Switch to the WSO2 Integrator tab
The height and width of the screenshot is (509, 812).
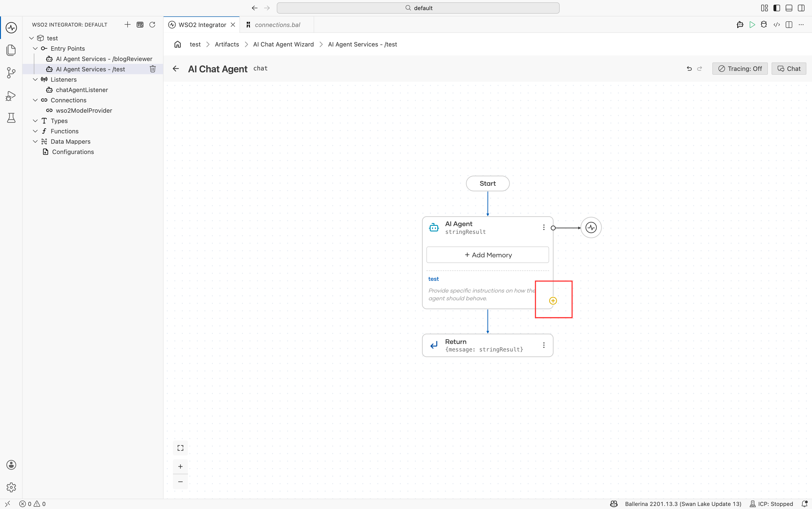click(202, 25)
